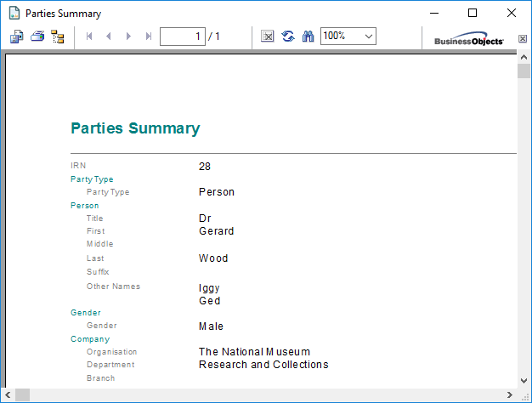Click the Parties Summary report heading
The width and height of the screenshot is (532, 403).
[x=135, y=128]
